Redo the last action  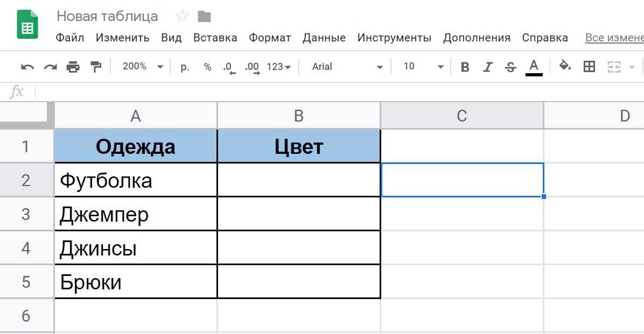tap(50, 67)
